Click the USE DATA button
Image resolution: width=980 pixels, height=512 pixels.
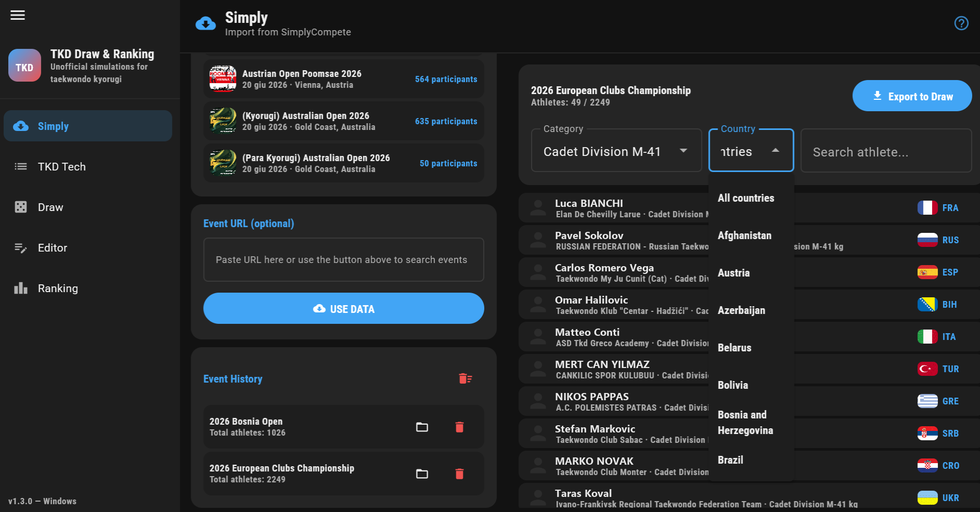343,308
